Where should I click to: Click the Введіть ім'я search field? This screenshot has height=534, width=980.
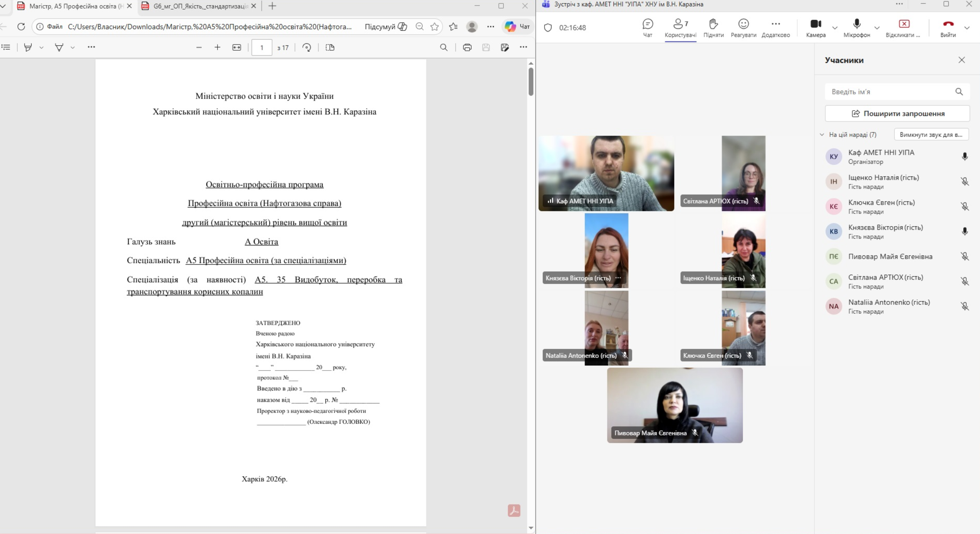tap(890, 92)
